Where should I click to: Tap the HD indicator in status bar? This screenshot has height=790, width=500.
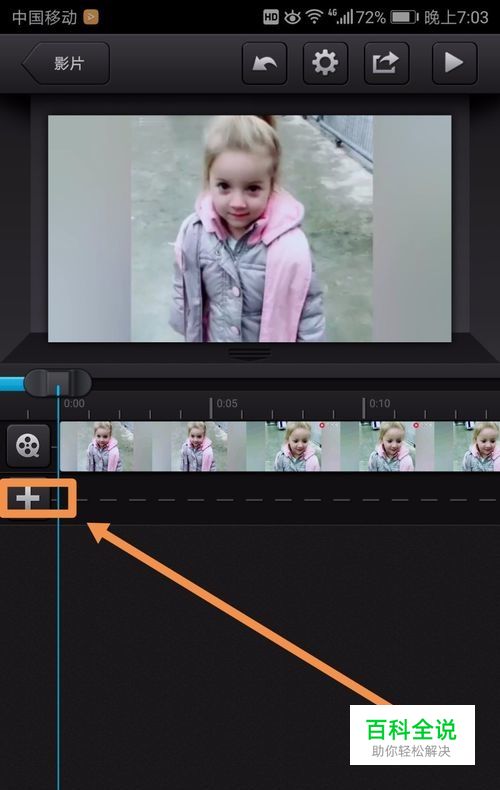271,18
